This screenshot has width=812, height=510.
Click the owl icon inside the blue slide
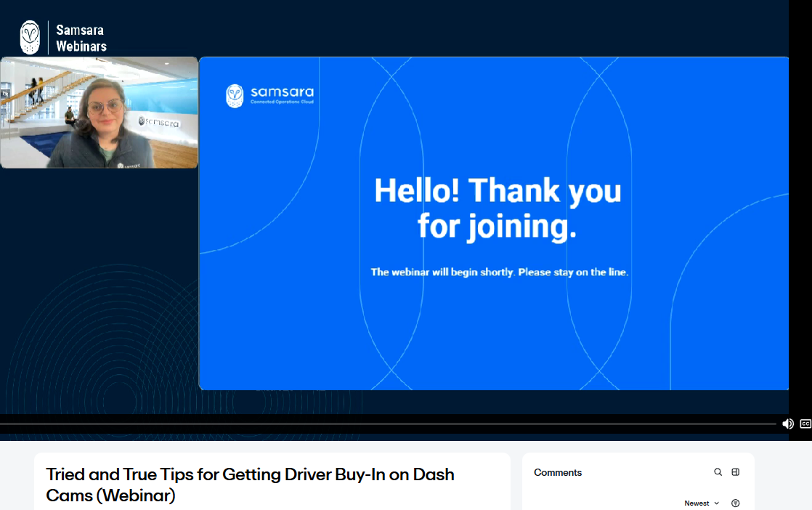(x=235, y=96)
